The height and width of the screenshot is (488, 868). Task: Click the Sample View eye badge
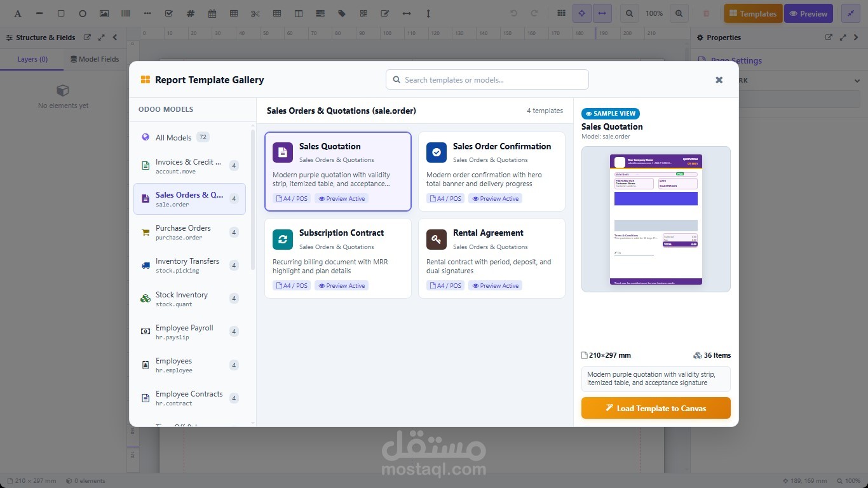click(610, 114)
